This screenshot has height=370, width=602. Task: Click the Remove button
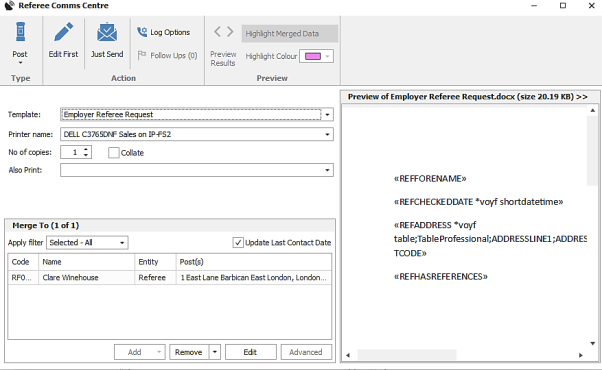coord(189,352)
